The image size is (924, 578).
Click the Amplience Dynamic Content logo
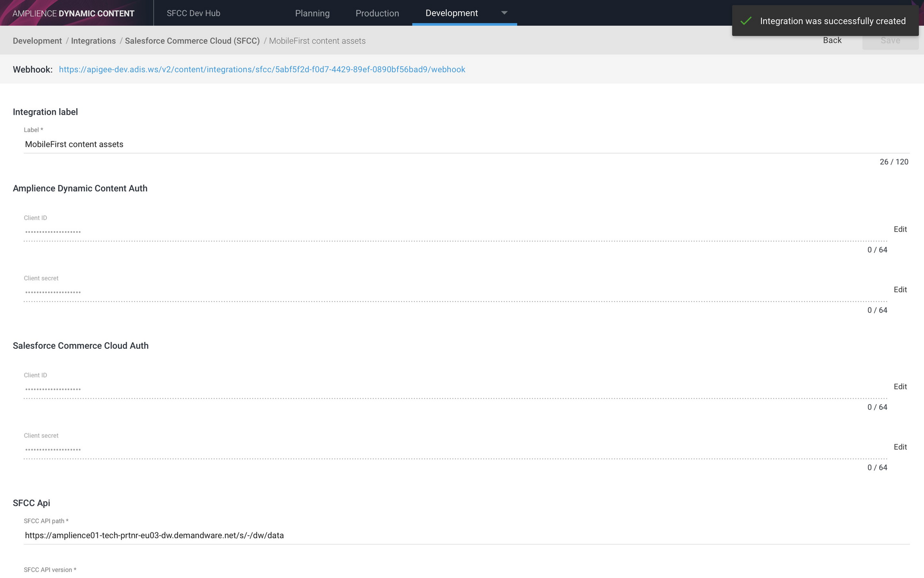(x=73, y=13)
